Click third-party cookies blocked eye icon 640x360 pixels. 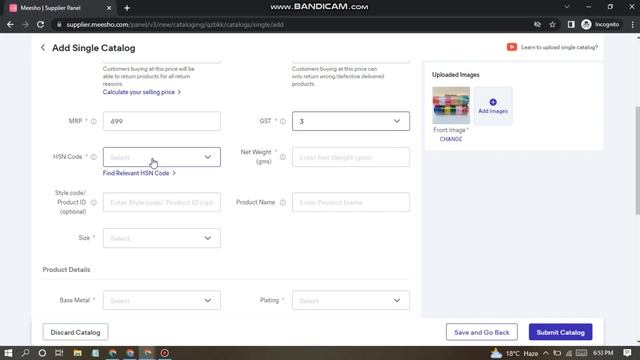pyautogui.click(x=537, y=24)
